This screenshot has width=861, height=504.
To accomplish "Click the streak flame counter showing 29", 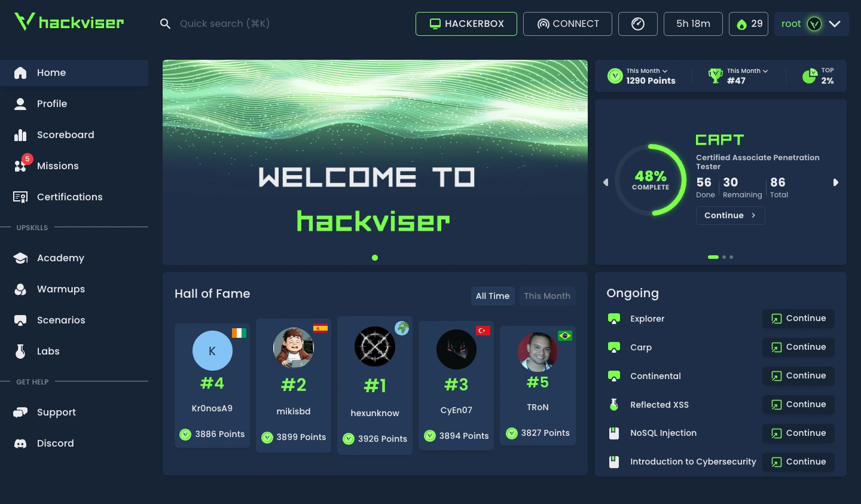I will coord(749,24).
